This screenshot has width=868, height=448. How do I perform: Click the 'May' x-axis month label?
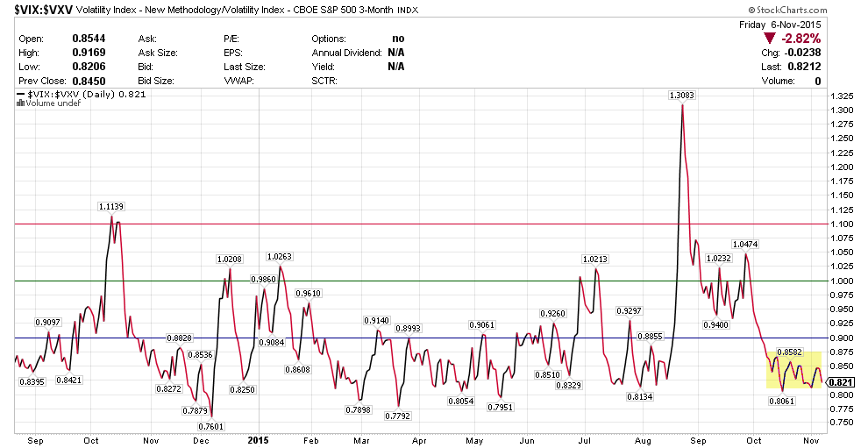point(474,441)
